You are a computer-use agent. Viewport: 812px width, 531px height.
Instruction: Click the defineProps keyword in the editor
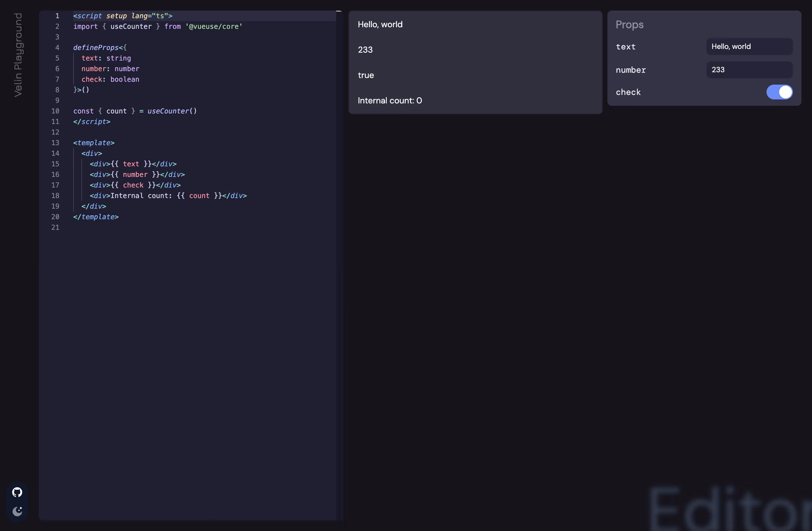point(96,47)
